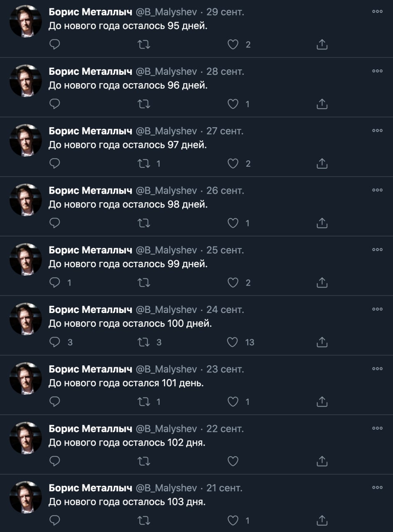Reply to the 102 days tweet
The height and width of the screenshot is (532, 393).
[x=55, y=461]
